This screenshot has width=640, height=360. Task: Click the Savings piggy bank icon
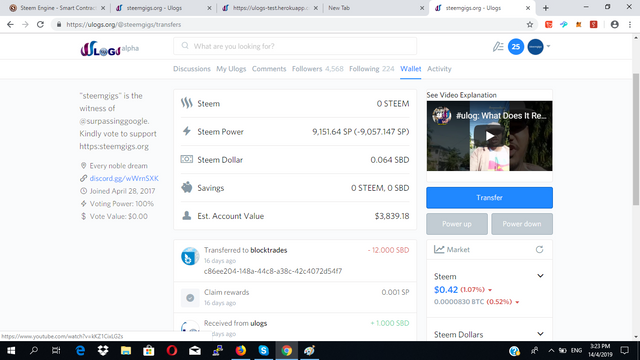click(187, 187)
